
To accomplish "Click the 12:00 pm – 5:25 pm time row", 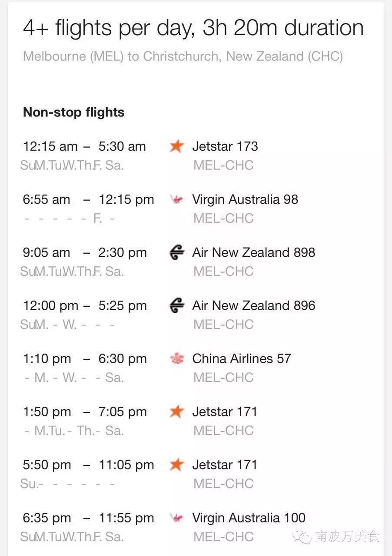I will click(x=85, y=306).
